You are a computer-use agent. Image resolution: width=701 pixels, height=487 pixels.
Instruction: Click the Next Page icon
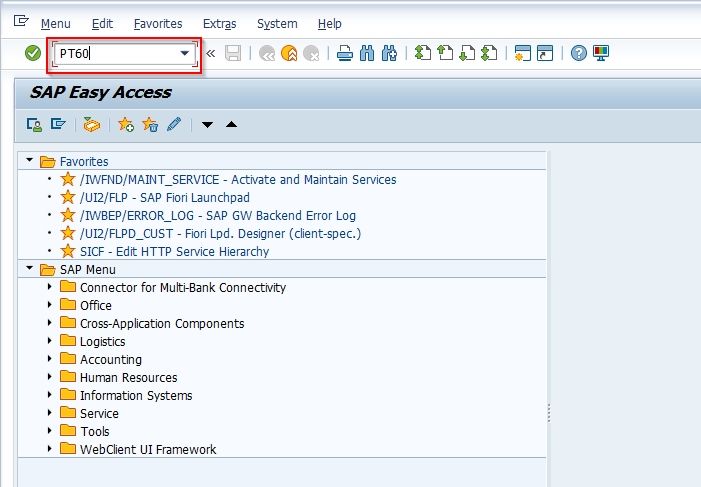(467, 53)
